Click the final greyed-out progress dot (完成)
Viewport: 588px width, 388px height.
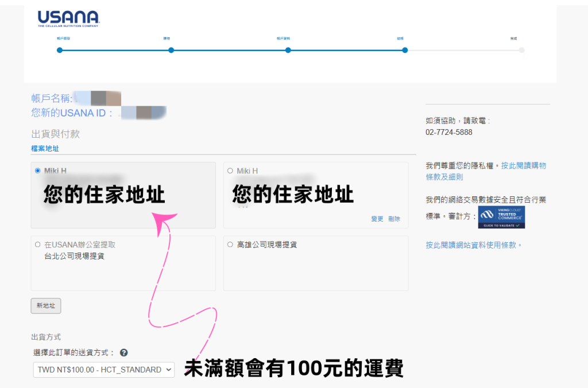pyautogui.click(x=521, y=51)
